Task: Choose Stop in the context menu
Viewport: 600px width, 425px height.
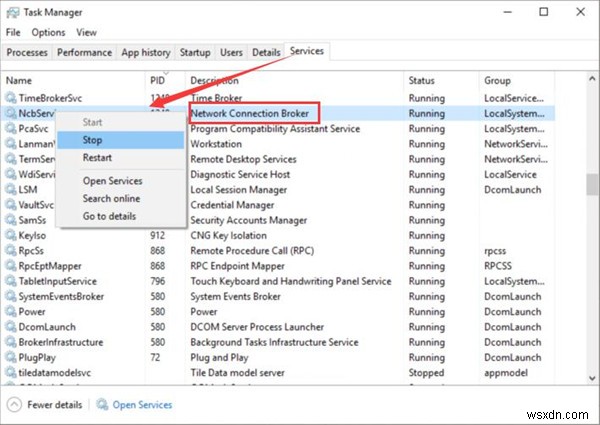Action: coord(121,140)
